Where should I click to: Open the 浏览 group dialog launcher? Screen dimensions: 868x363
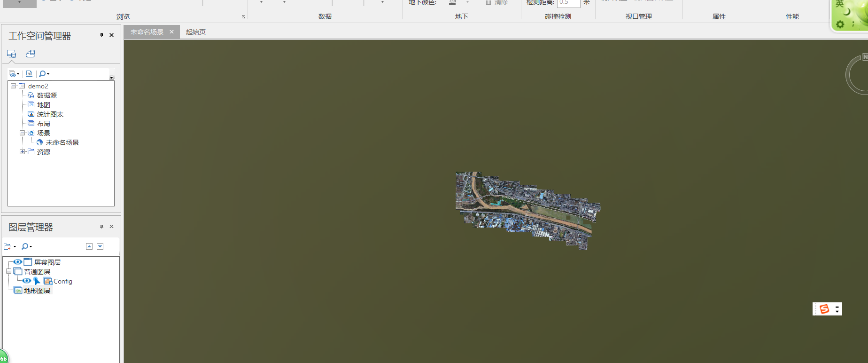click(x=243, y=17)
